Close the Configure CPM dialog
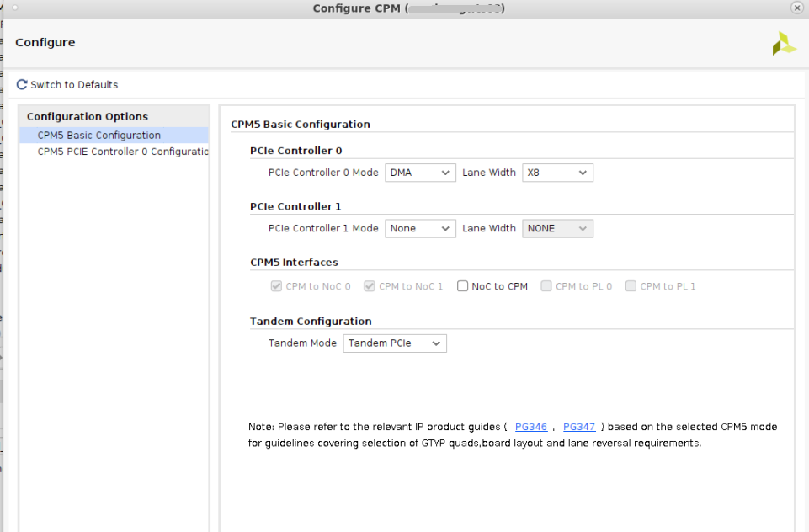This screenshot has height=532, width=809. [x=796, y=8]
